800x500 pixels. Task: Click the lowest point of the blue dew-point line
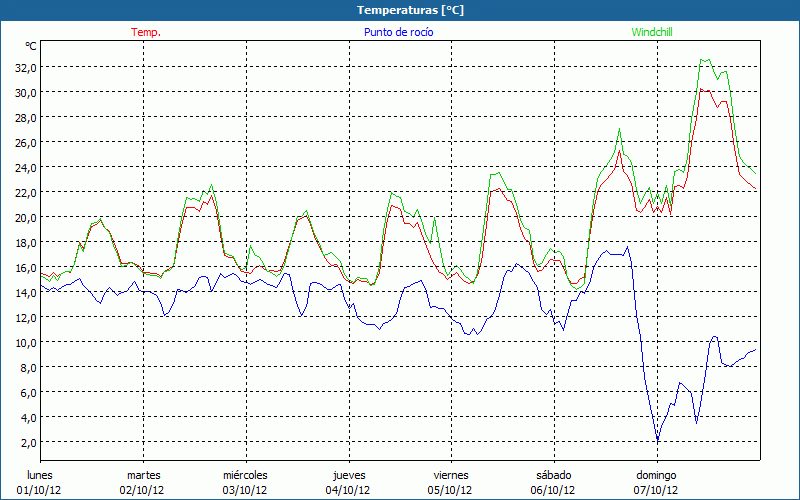click(x=658, y=440)
